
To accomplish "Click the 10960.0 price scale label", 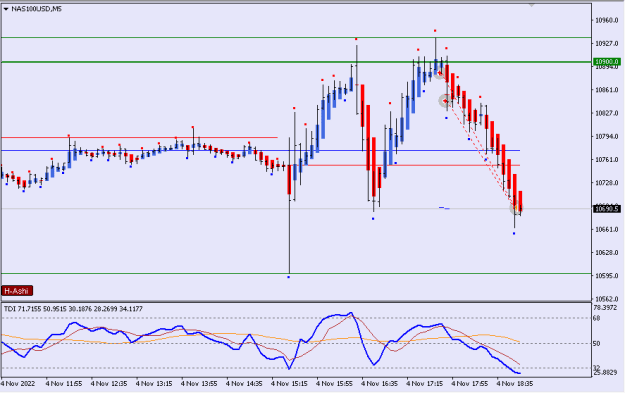I will tap(606, 20).
